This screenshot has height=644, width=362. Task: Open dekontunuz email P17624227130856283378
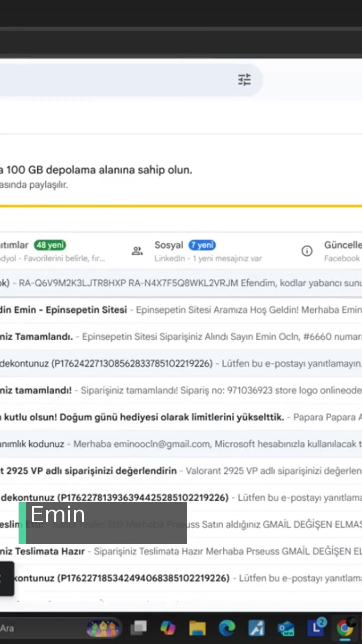click(x=181, y=363)
